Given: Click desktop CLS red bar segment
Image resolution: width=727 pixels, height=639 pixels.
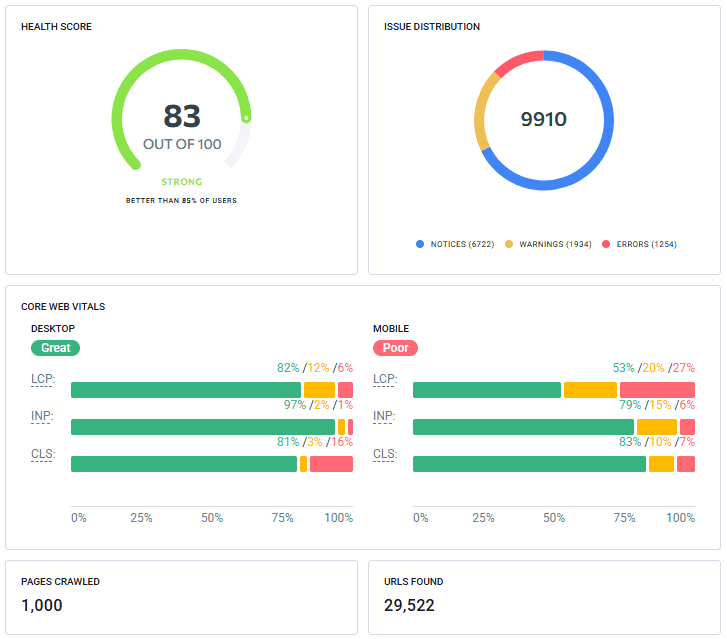Looking at the screenshot, I should coord(332,464).
